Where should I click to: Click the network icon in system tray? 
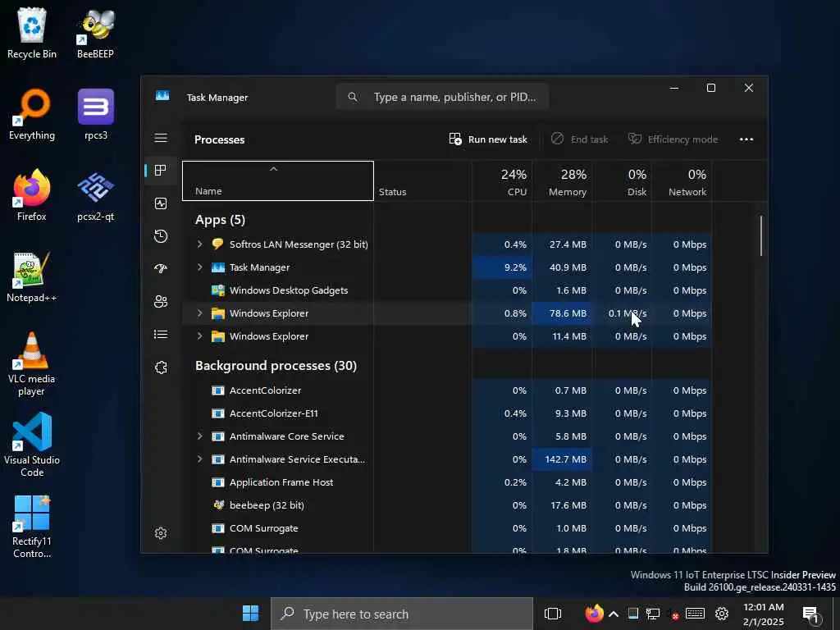click(652, 614)
